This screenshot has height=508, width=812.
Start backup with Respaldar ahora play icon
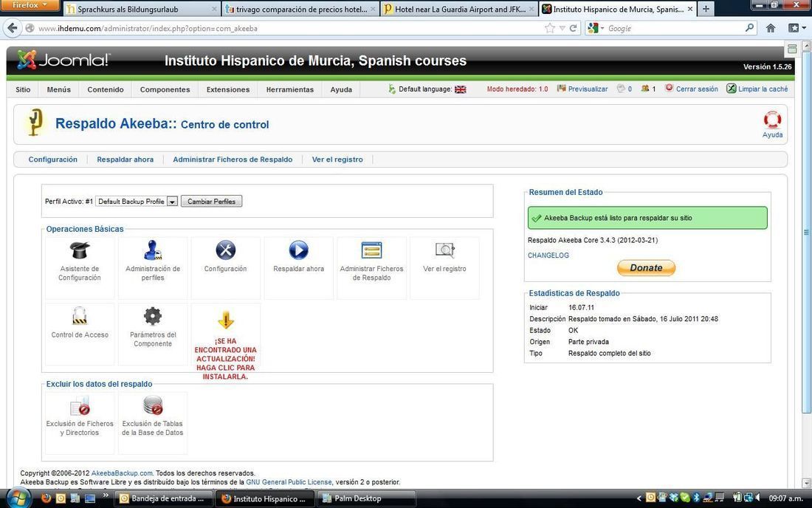point(298,250)
